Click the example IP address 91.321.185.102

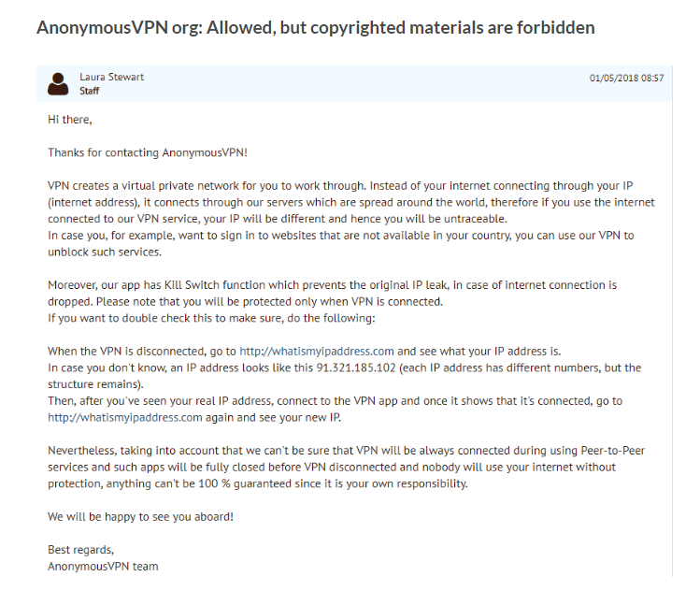click(356, 368)
